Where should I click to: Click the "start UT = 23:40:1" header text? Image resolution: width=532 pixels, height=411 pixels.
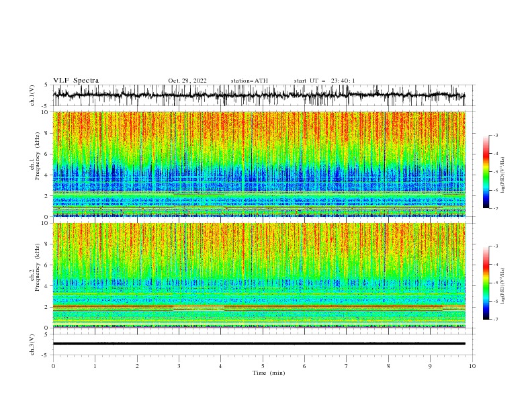(x=324, y=81)
